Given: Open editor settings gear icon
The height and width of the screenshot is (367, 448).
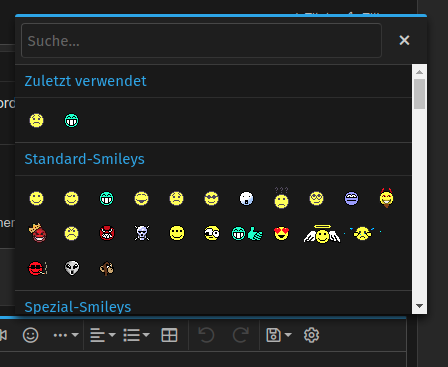Looking at the screenshot, I should tap(311, 335).
